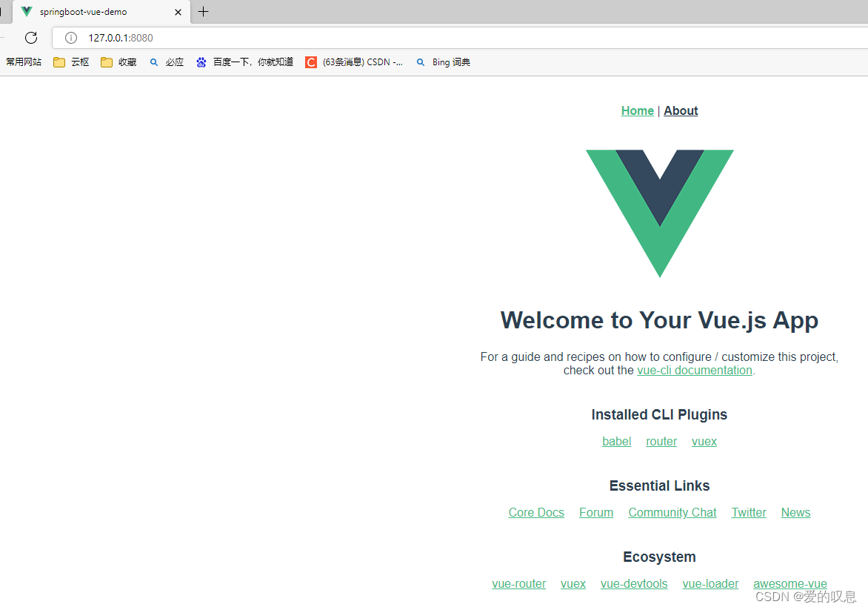
Task: Reload the page with the refresh icon
Action: coord(31,38)
